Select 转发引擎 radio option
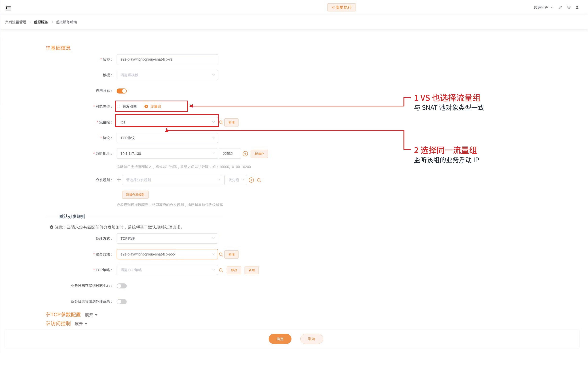Screen dimensions: 588x365 (127, 106)
